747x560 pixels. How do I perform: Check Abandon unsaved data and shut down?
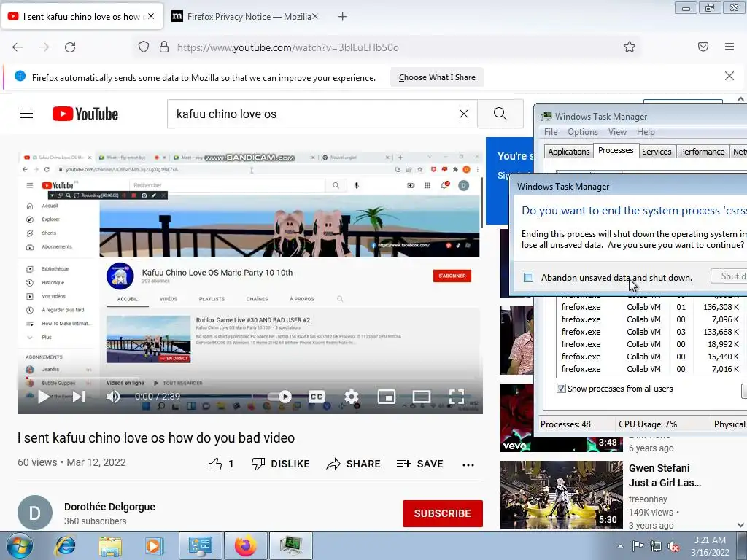point(528,277)
